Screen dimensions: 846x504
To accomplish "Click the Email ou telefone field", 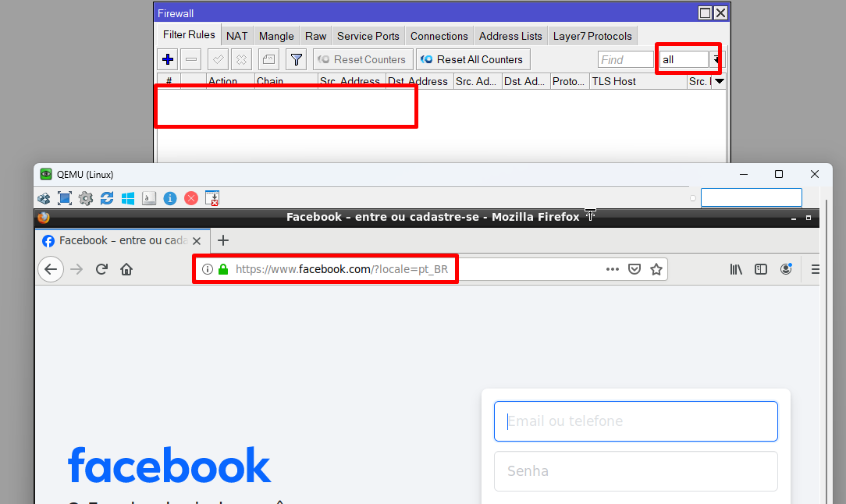I will tap(635, 421).
